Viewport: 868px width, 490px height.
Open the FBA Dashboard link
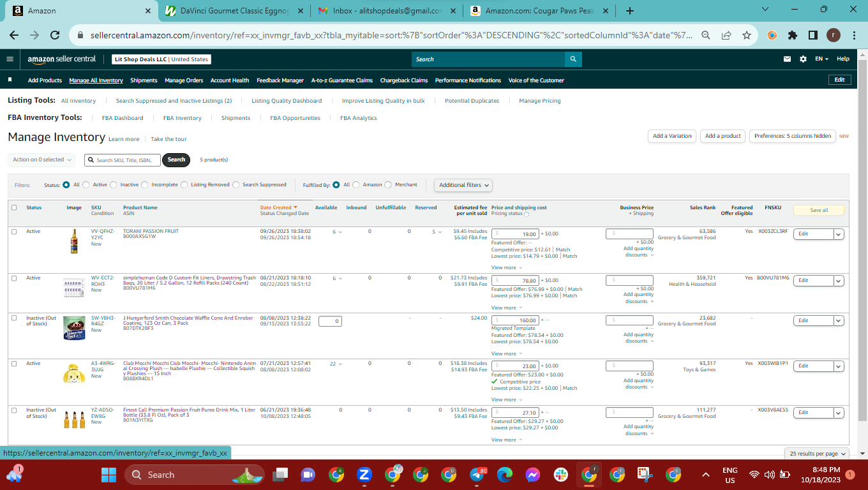[x=123, y=118]
